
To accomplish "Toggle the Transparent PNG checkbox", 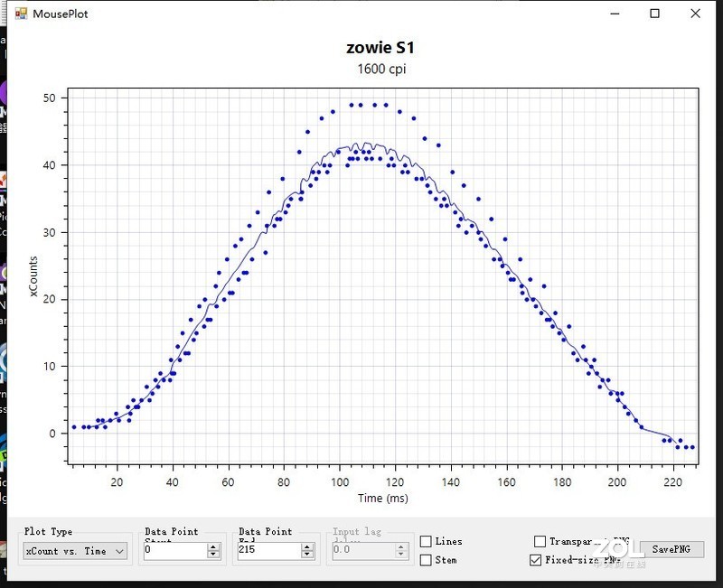I will click(540, 541).
